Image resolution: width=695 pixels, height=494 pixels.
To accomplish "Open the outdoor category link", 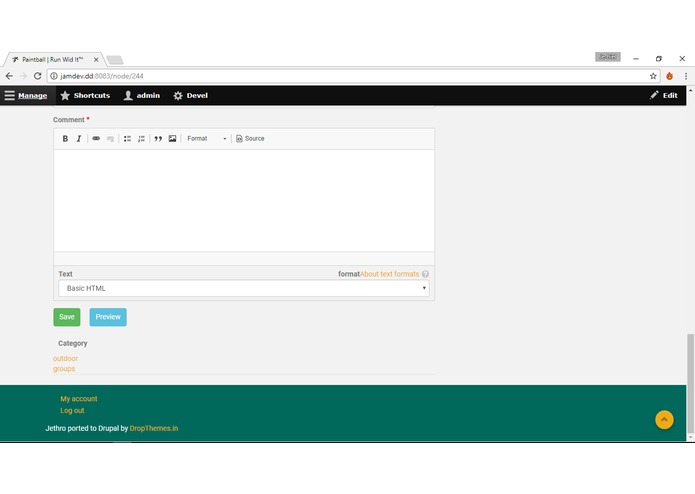I will pos(65,358).
